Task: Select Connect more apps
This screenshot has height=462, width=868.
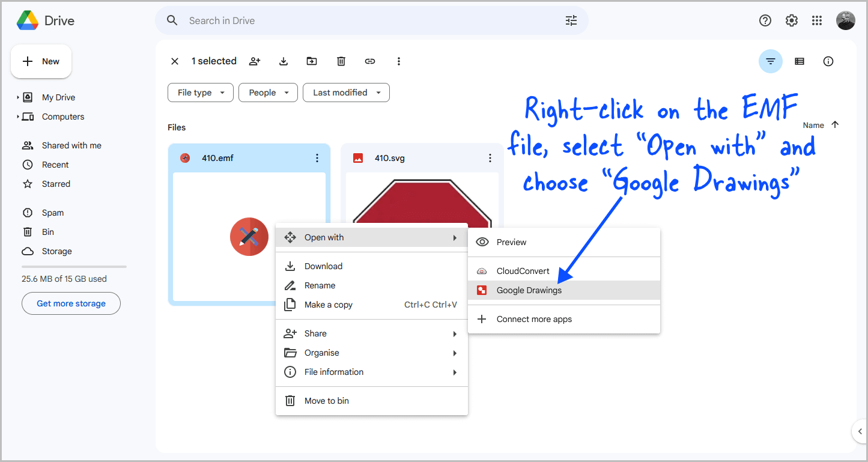Action: pos(564,319)
